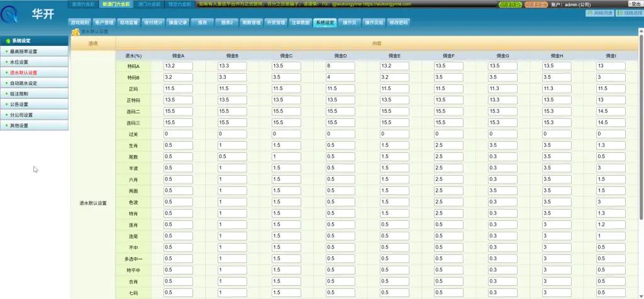
Task: Select 退水默认设置 in the sidebar
Action: click(x=34, y=72)
